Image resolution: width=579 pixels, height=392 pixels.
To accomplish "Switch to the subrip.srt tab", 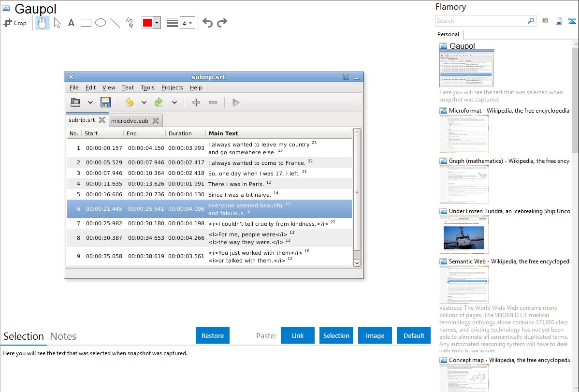I will [x=82, y=120].
